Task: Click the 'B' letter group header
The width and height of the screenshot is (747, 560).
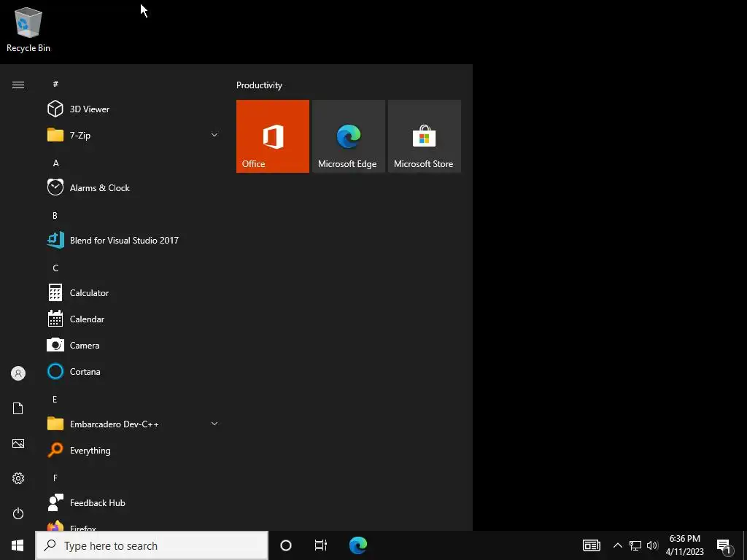Action: pyautogui.click(x=55, y=215)
